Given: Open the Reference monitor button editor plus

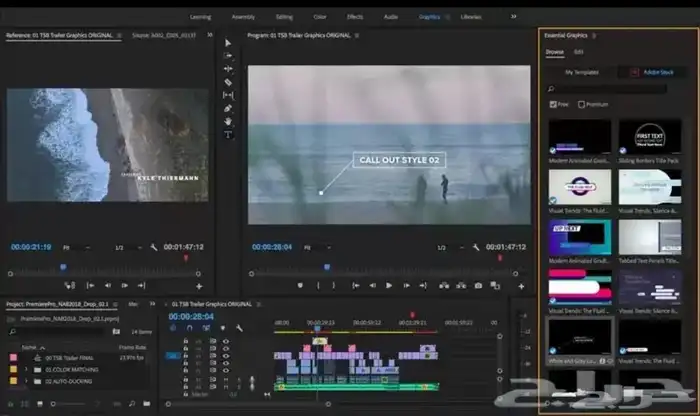Looking at the screenshot, I should [x=199, y=286].
